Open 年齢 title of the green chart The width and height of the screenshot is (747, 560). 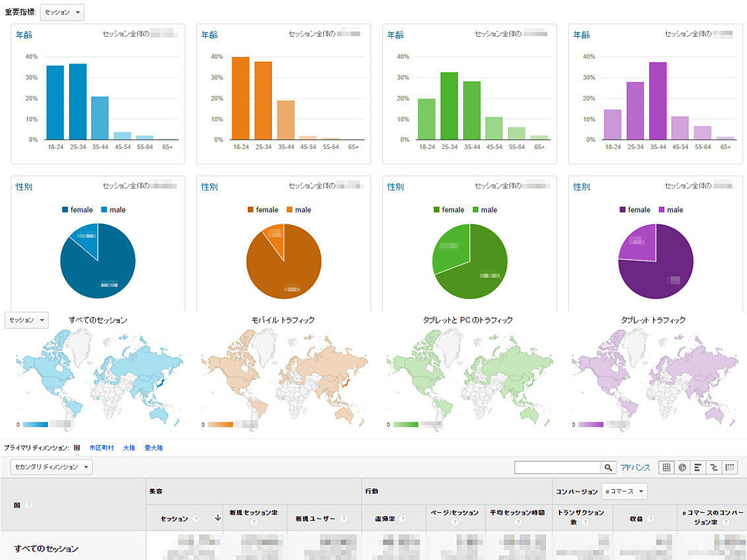point(395,35)
